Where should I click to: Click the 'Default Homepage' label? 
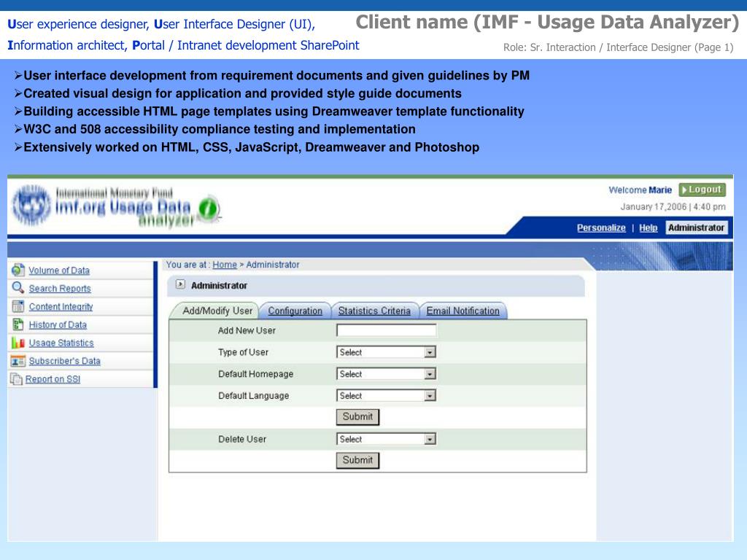pyautogui.click(x=255, y=374)
